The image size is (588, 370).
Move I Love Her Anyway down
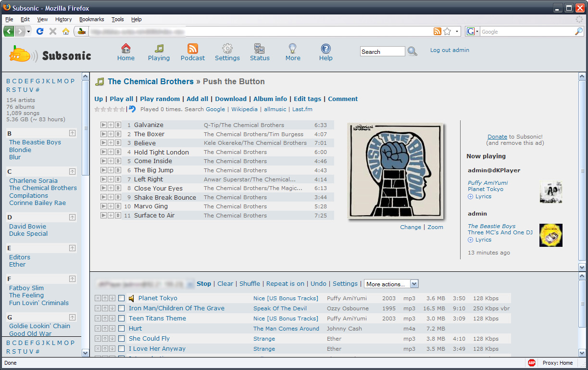(x=112, y=349)
